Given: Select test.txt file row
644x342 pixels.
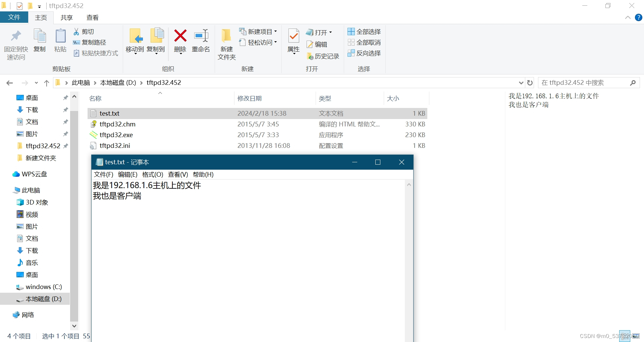Looking at the screenshot, I should pos(257,113).
